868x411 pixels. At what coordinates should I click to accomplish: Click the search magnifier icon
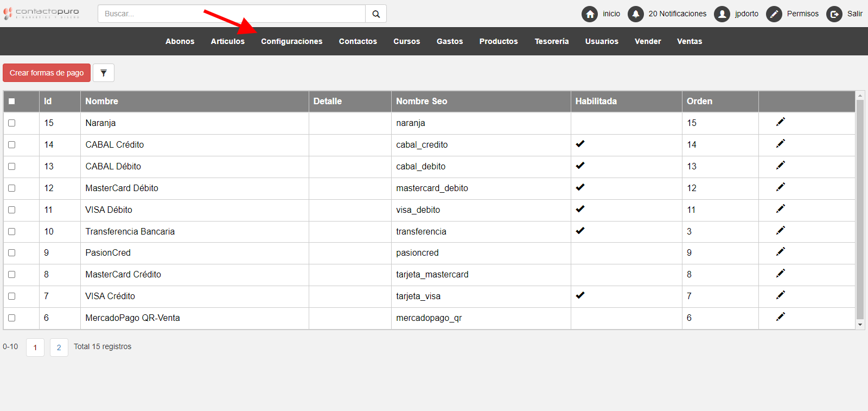coord(376,14)
